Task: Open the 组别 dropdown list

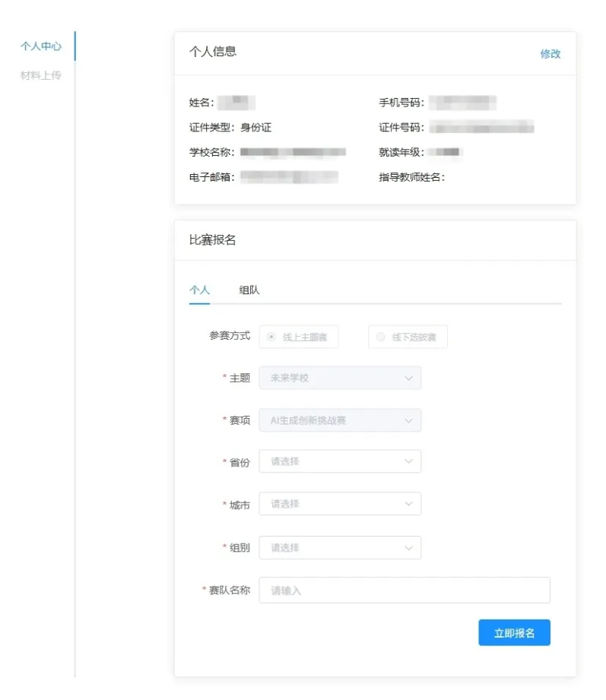Action: pos(339,547)
